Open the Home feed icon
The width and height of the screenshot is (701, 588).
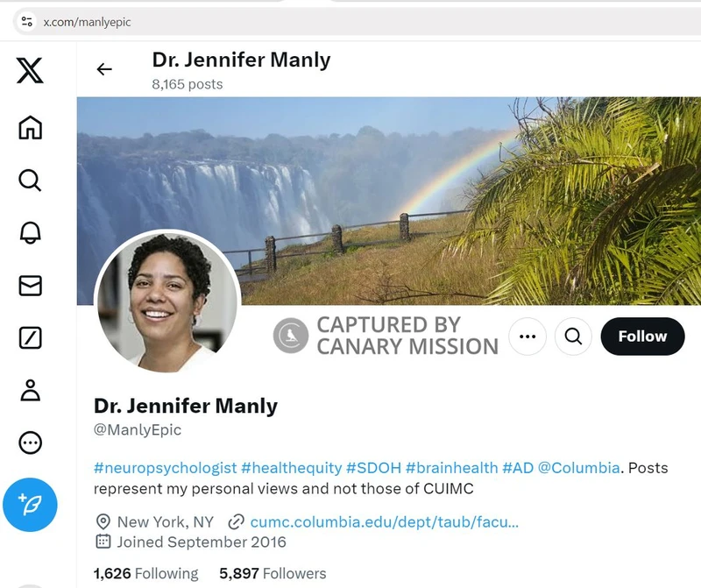point(30,127)
